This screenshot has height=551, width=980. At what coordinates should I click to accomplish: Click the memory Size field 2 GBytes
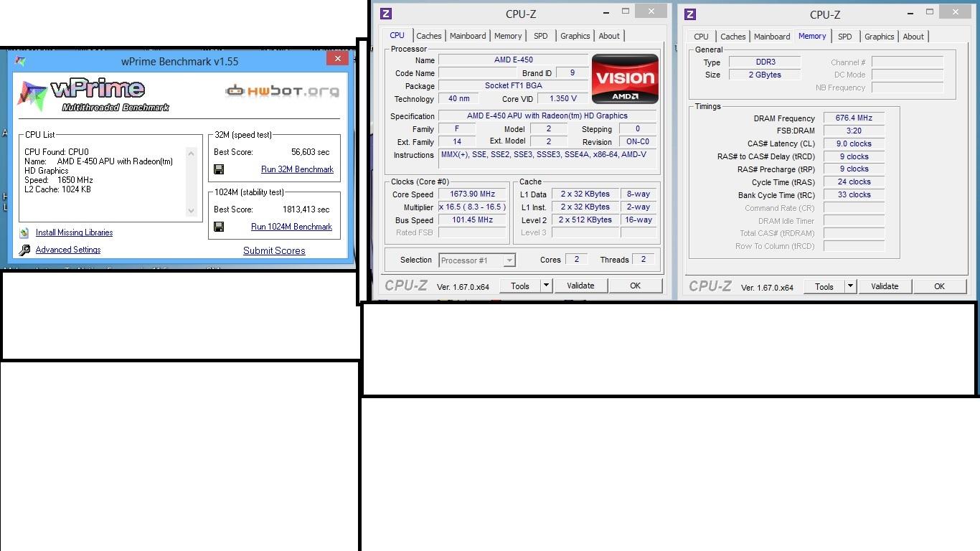765,75
